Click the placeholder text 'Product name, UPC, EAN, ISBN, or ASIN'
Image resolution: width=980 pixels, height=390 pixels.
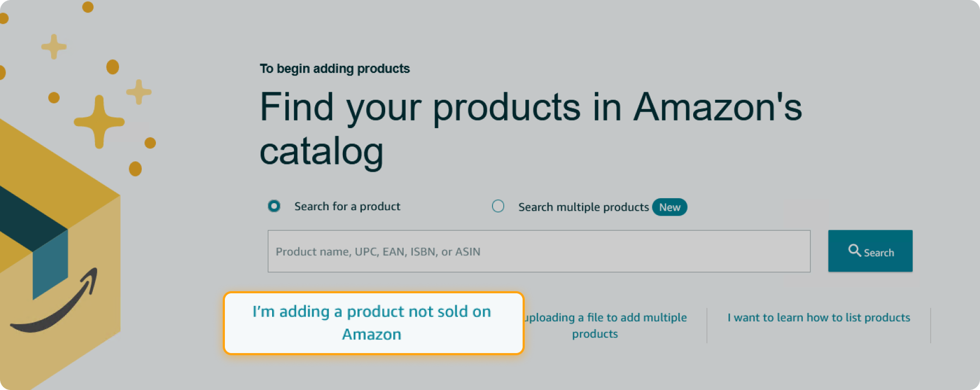pyautogui.click(x=378, y=251)
